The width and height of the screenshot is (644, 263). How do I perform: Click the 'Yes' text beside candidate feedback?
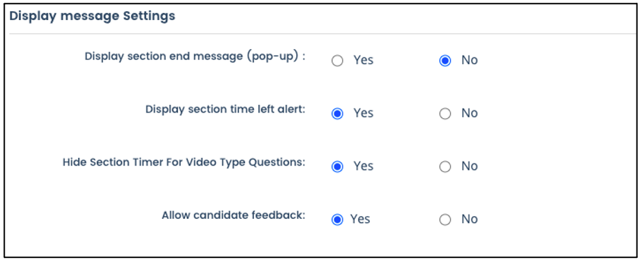point(360,219)
